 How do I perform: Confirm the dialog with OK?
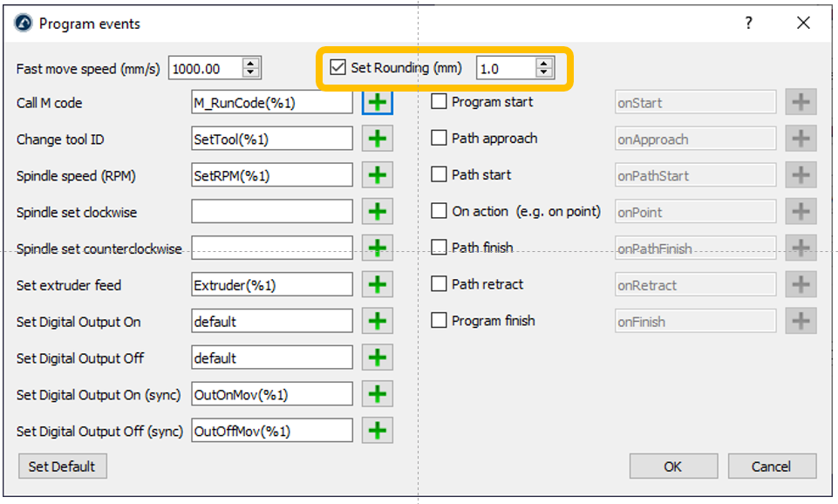click(x=672, y=467)
